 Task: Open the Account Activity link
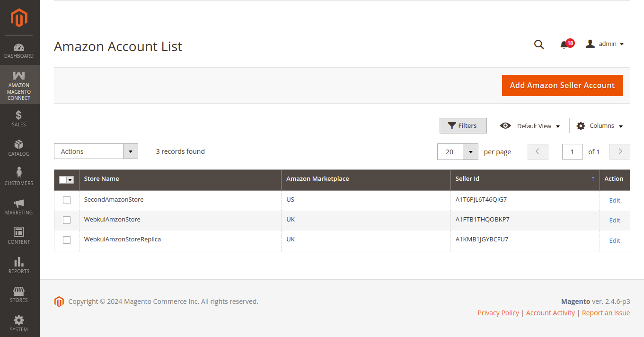(x=550, y=313)
